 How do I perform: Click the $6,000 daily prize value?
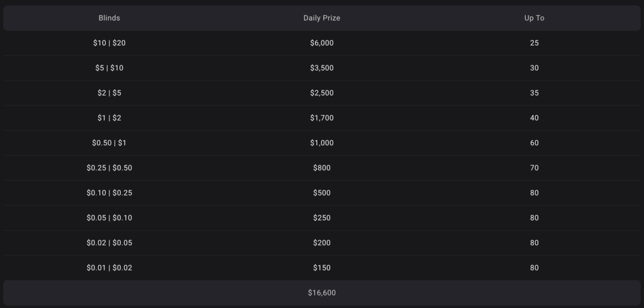click(321, 43)
